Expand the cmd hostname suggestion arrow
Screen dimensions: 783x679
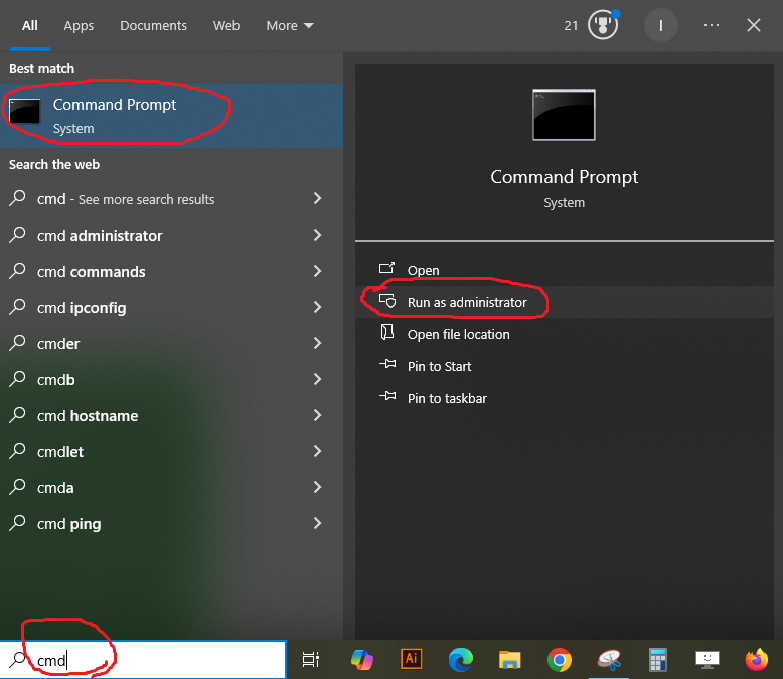(x=318, y=415)
